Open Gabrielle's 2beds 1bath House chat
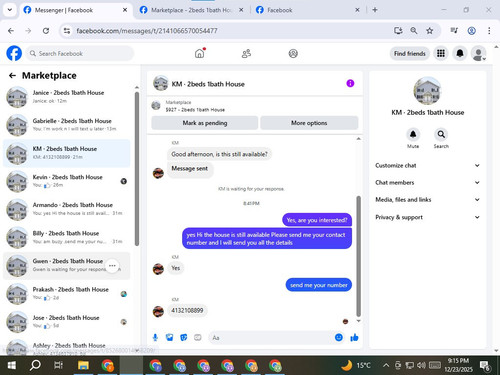 [67, 125]
